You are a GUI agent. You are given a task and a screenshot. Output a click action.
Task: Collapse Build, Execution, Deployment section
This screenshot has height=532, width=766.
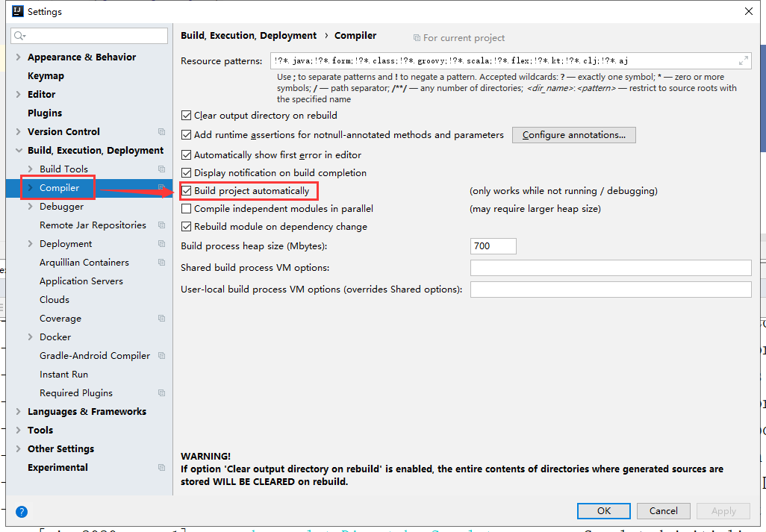[x=19, y=150]
